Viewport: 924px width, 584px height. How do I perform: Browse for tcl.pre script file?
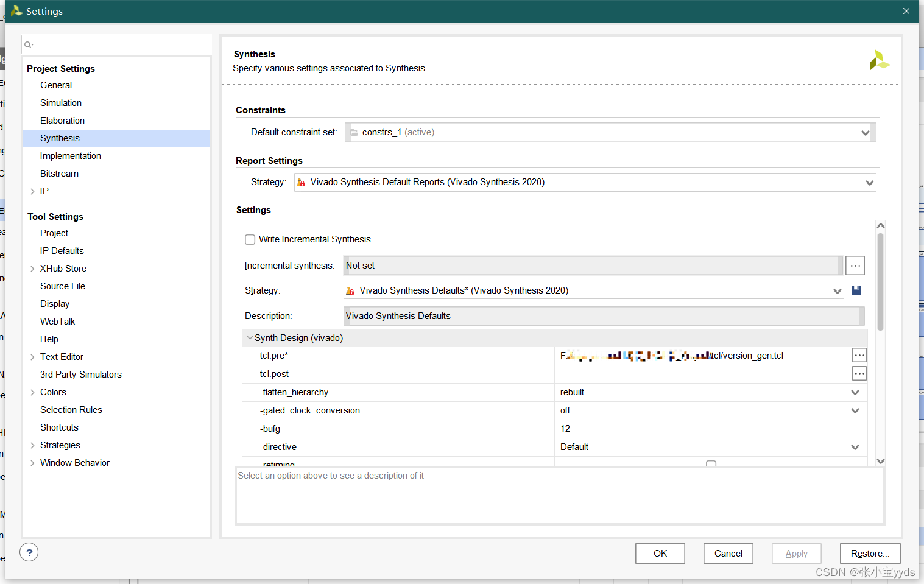(x=859, y=356)
